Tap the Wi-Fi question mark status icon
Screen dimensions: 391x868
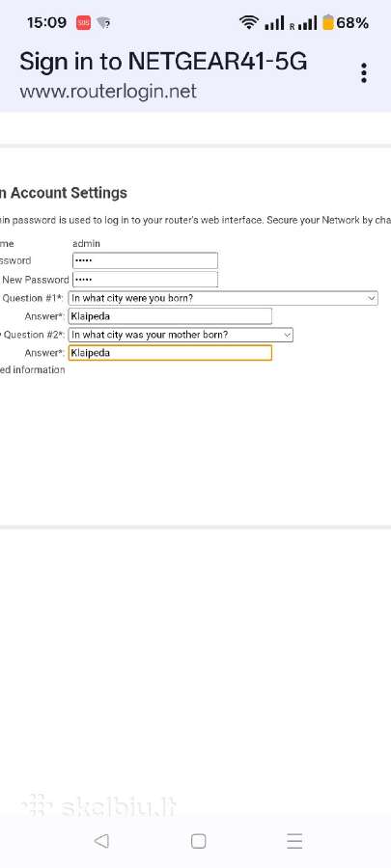click(x=103, y=23)
